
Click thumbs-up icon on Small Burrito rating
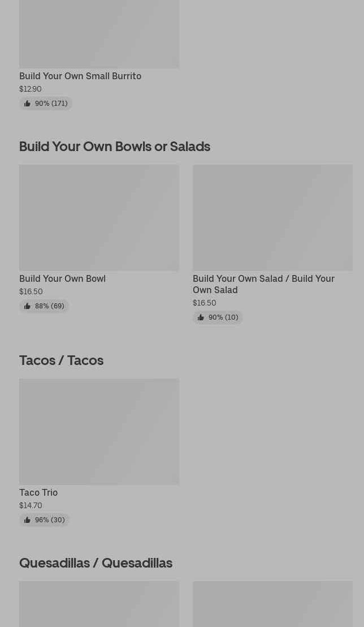27,104
